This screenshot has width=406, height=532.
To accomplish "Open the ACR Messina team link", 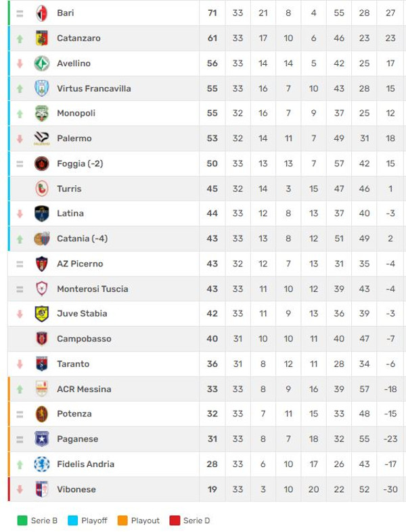I will (x=84, y=389).
